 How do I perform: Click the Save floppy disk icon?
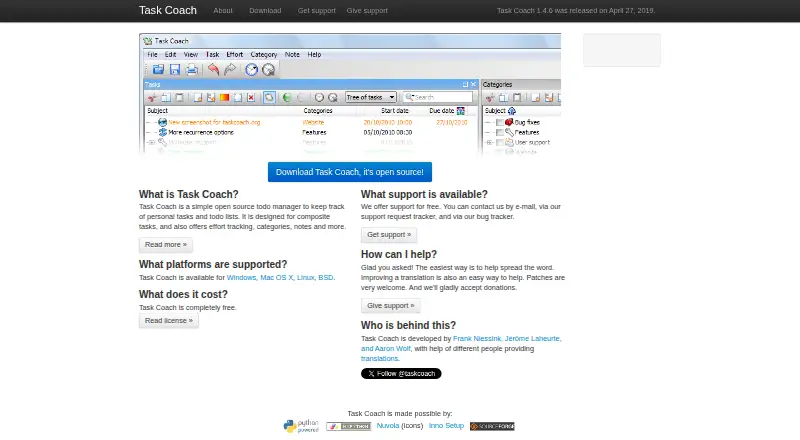coord(175,69)
